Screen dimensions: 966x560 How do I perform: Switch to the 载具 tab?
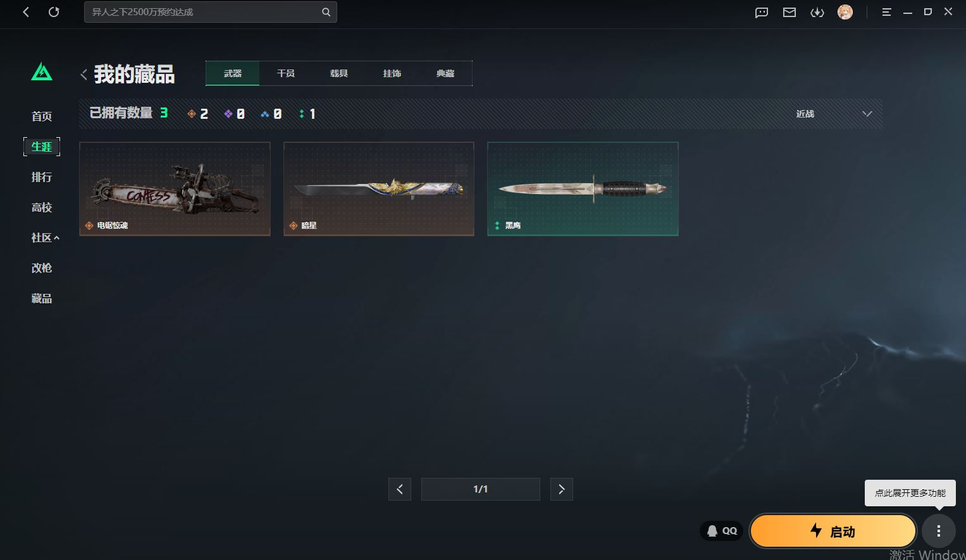point(339,73)
